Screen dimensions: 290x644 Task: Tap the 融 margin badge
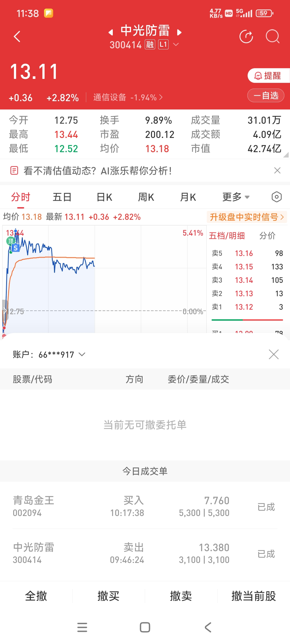click(150, 45)
